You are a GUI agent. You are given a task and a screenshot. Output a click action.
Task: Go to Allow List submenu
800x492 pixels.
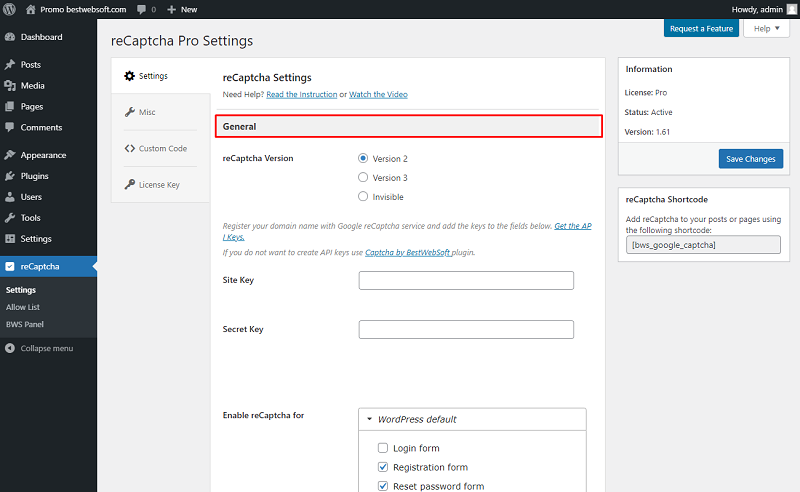point(23,307)
